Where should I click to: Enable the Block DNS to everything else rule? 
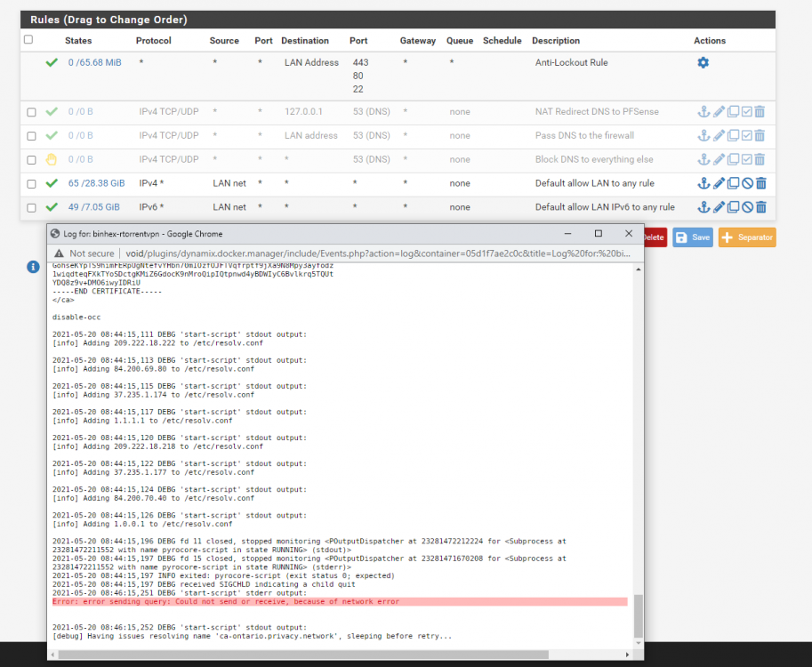pyautogui.click(x=746, y=159)
